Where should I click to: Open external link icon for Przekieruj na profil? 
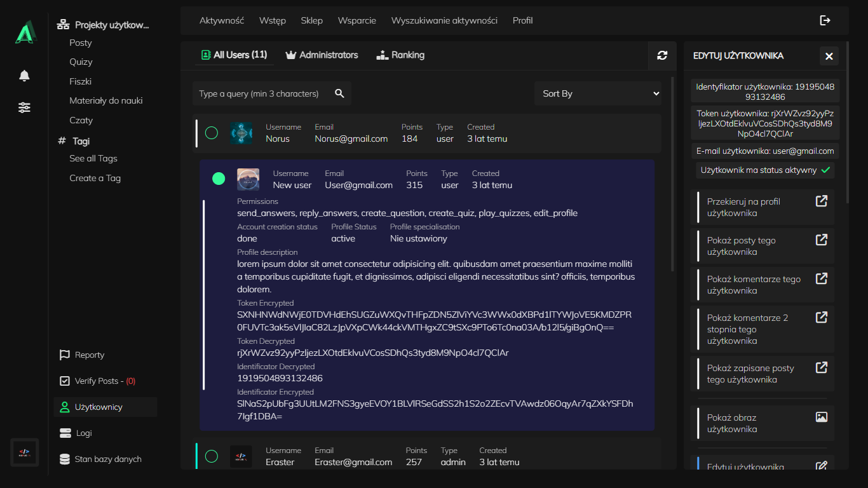pyautogui.click(x=821, y=201)
